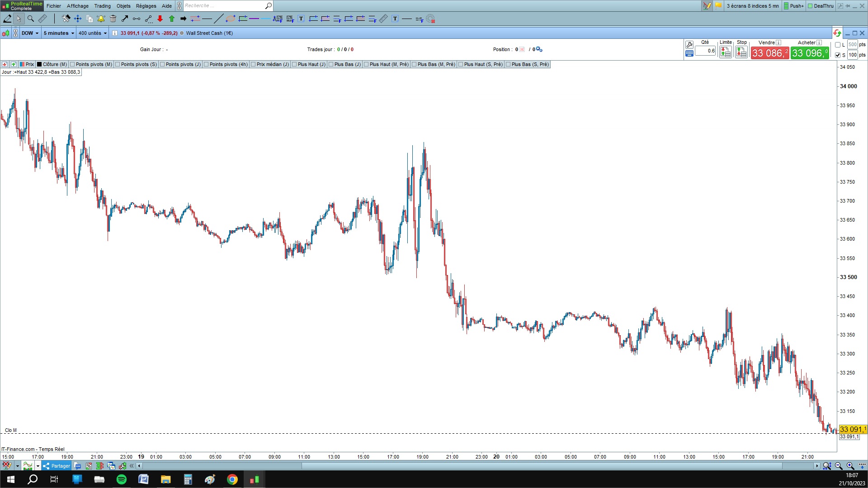Choose the magnifying glass zoom tool
868x488 pixels.
click(31, 19)
